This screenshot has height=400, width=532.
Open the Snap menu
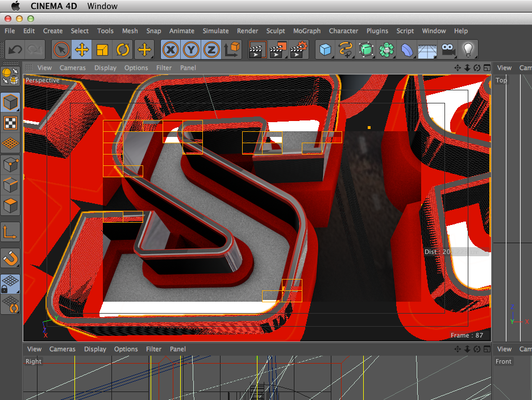tap(153, 31)
